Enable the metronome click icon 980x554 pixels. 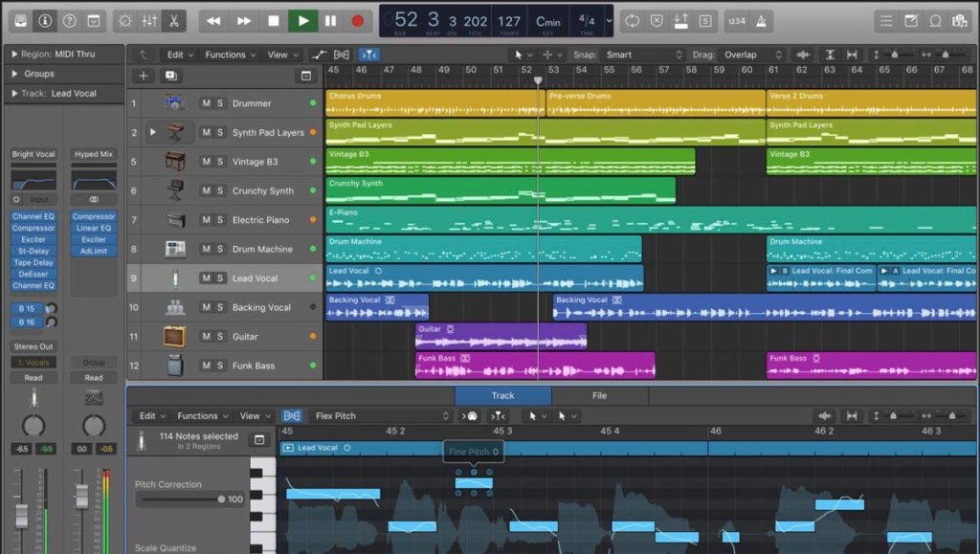(x=764, y=20)
